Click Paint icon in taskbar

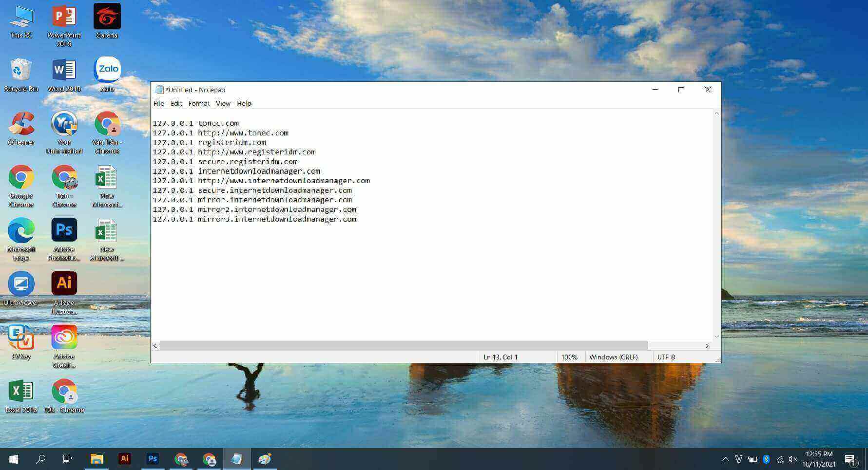[265, 459]
